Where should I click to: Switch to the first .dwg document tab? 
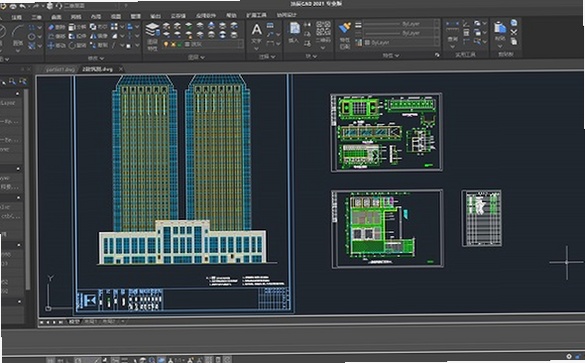(x=60, y=69)
